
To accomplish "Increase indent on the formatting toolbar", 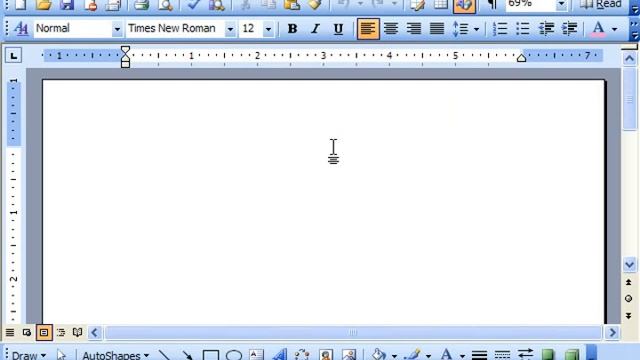I will [569, 29].
